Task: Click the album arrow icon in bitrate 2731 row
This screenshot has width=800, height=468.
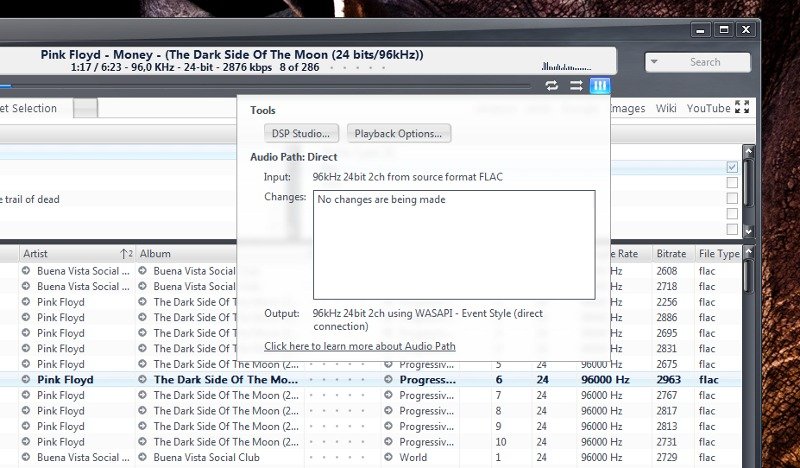Action: [142, 441]
